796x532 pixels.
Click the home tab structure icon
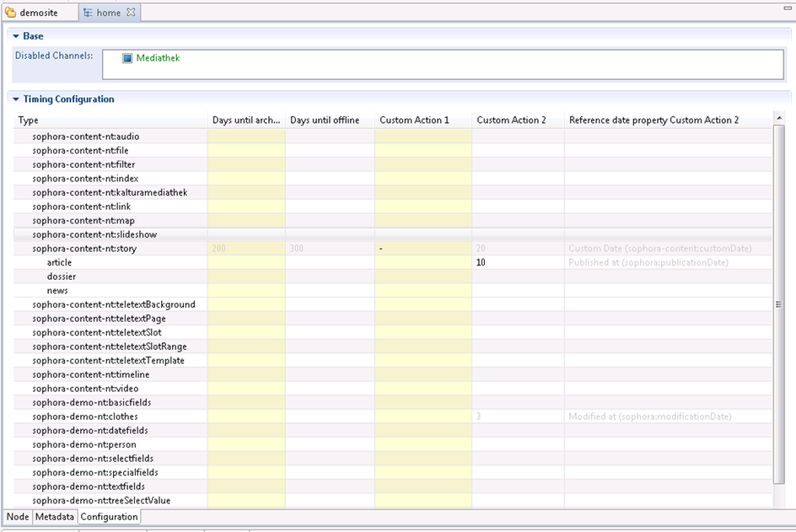click(88, 12)
